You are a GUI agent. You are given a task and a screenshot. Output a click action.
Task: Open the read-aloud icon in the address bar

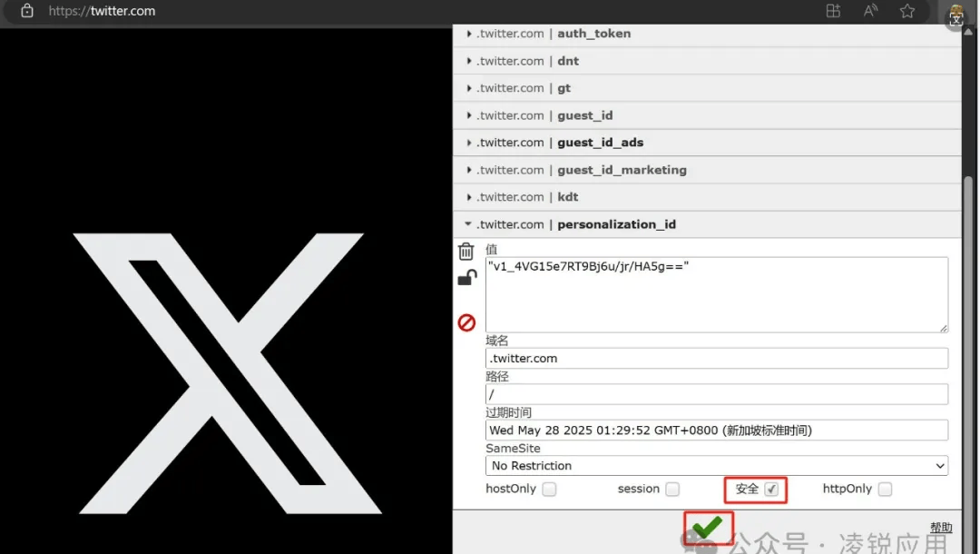pos(870,11)
